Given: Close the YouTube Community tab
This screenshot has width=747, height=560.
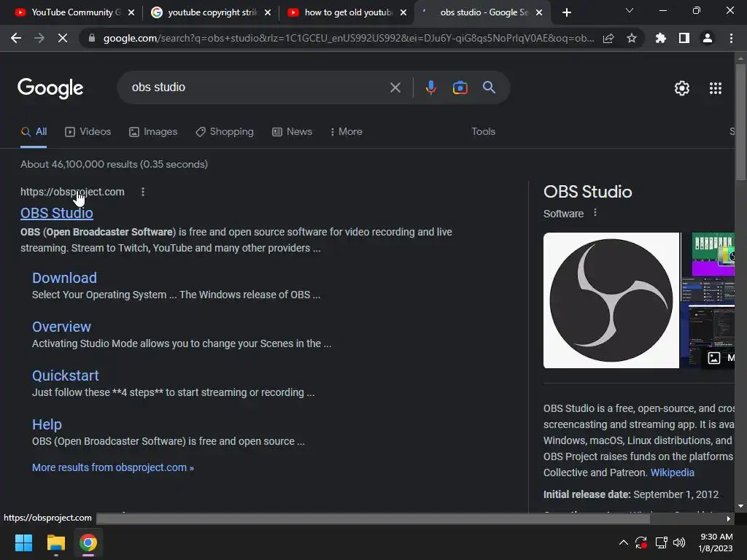Looking at the screenshot, I should click(131, 12).
